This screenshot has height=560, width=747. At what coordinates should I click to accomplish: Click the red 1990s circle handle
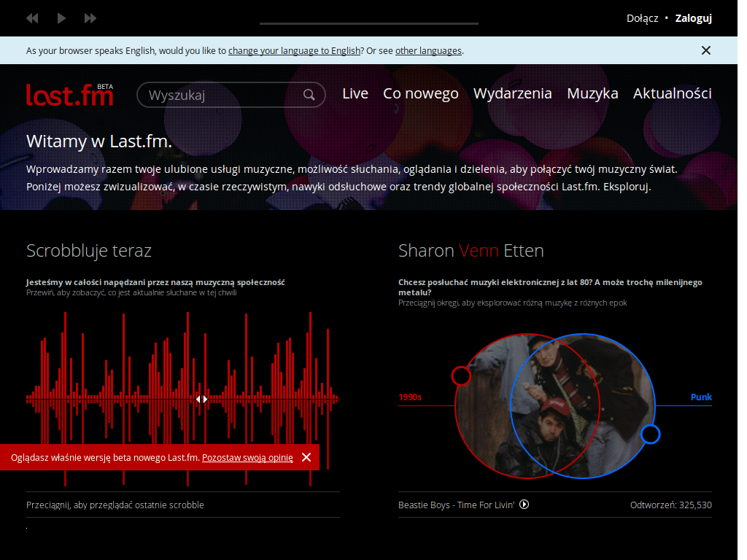click(x=461, y=376)
